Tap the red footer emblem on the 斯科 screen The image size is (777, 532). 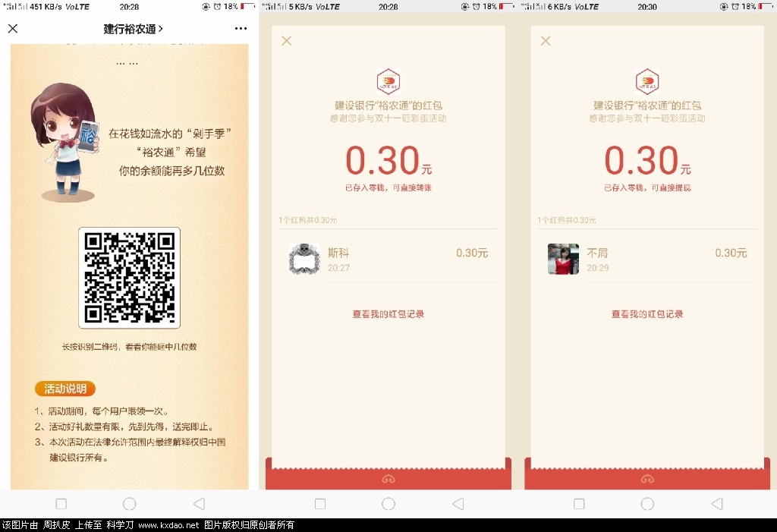[388, 479]
